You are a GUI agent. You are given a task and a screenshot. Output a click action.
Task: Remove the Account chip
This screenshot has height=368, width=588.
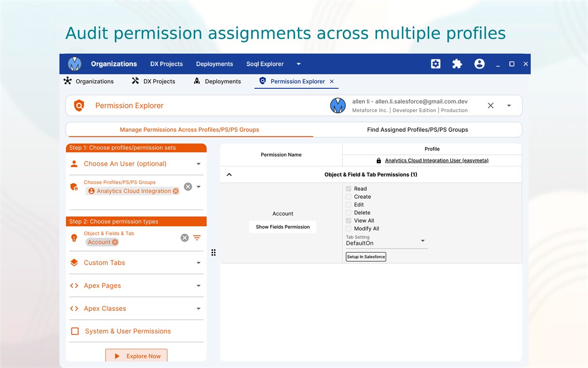(115, 242)
